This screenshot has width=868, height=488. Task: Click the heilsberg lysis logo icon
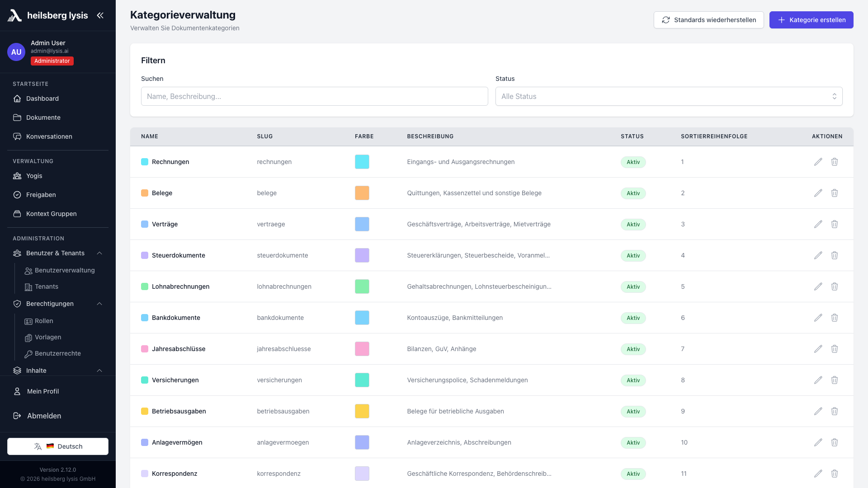click(14, 15)
